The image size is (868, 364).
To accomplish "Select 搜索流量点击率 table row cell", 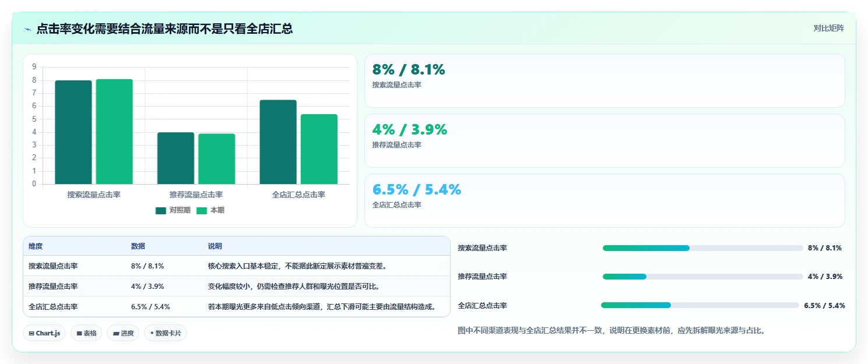I will click(x=53, y=266).
